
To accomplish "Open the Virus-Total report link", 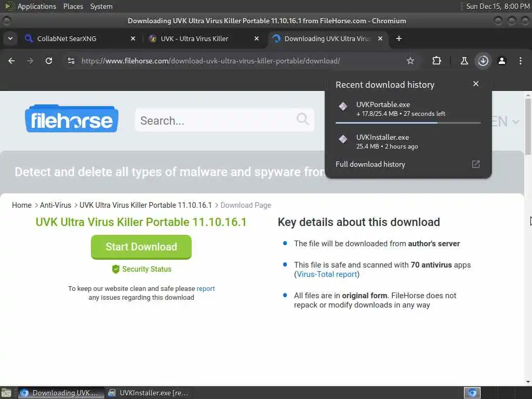I will coord(327,274).
